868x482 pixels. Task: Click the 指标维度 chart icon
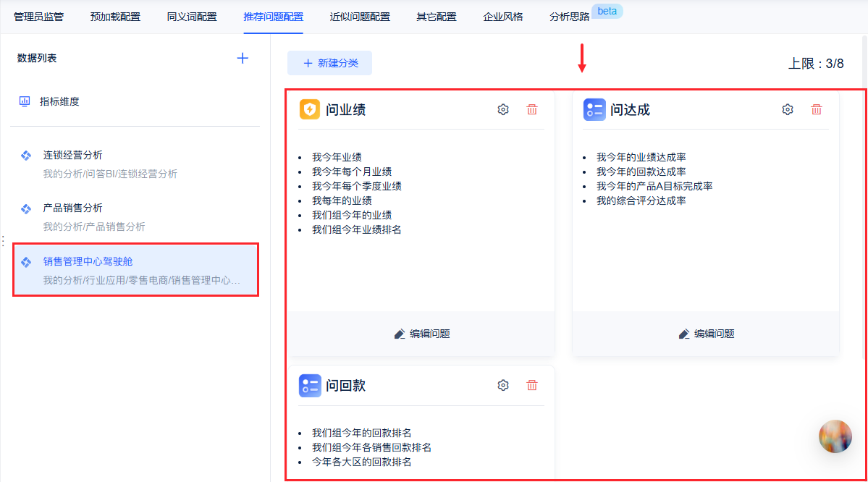tap(25, 101)
